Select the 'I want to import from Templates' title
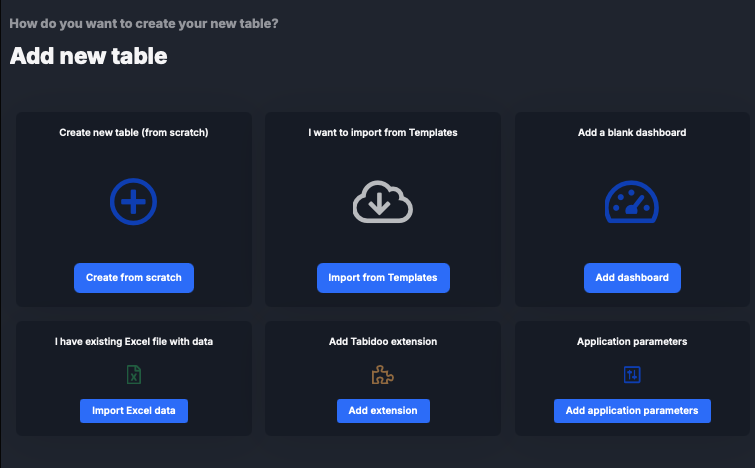This screenshot has height=468, width=755. (383, 132)
